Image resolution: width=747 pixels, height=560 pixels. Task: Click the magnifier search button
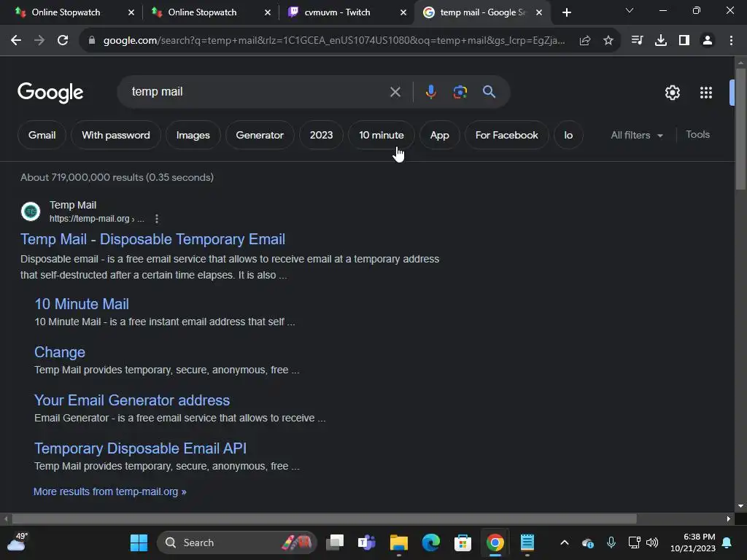(489, 91)
